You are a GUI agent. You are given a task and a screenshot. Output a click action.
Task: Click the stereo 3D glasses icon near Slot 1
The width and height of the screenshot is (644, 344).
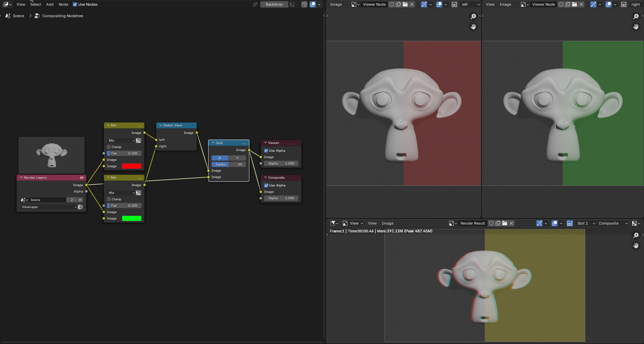pos(570,223)
